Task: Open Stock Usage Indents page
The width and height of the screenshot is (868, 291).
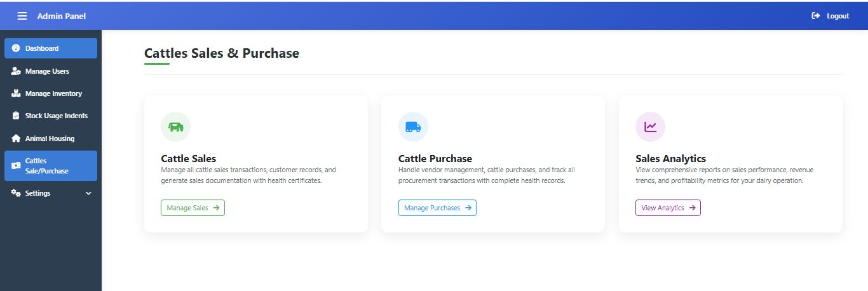Action: pos(56,116)
